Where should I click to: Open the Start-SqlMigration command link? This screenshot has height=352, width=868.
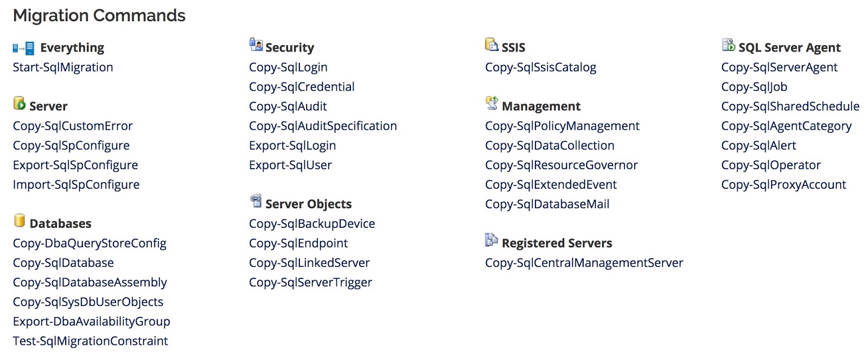(x=63, y=67)
